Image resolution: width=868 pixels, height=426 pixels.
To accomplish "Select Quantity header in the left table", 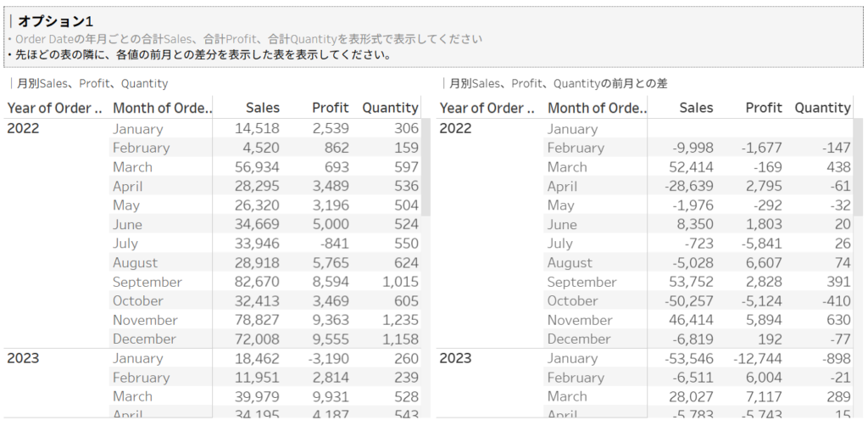I will (x=390, y=108).
